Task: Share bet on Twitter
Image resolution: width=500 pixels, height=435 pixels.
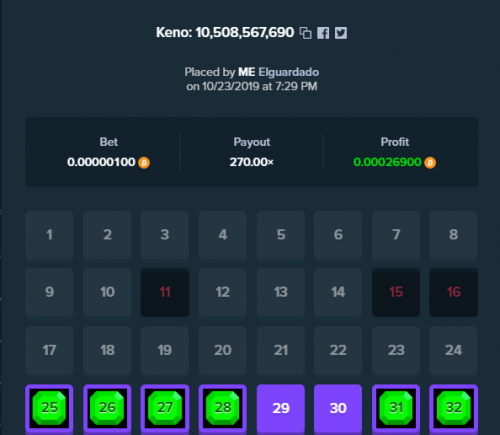Action: pyautogui.click(x=341, y=33)
